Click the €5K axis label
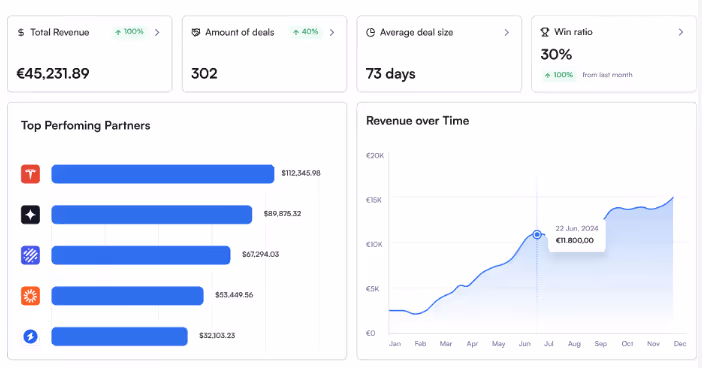The image size is (702, 368). [x=372, y=289]
